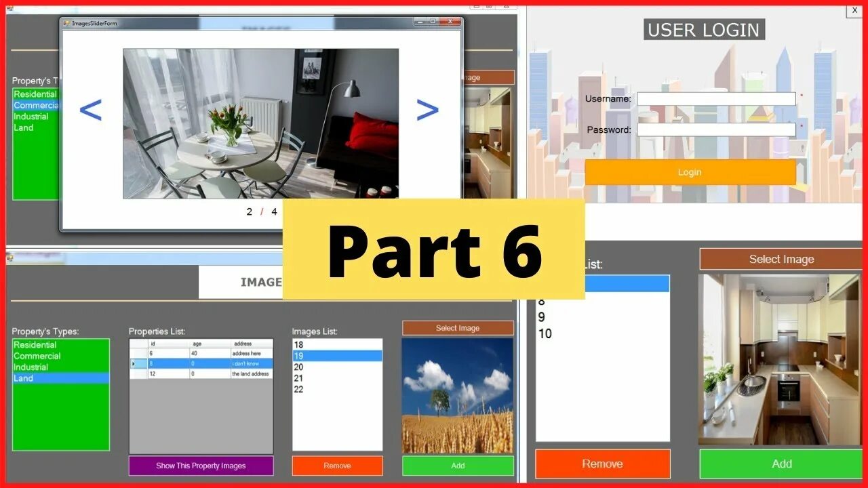Close the user login form with X
The height and width of the screenshot is (488, 868).
coord(854,11)
